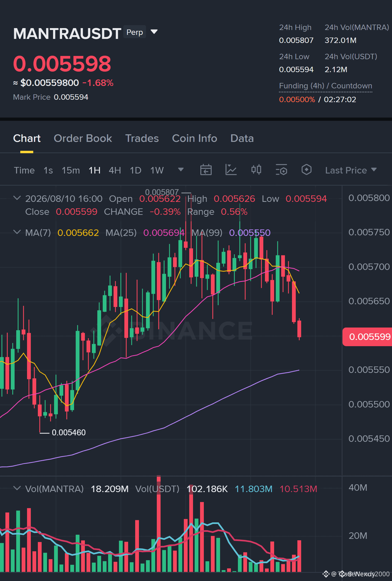
Task: Click the candle date 2026/08/10 16:00
Action: click(64, 199)
